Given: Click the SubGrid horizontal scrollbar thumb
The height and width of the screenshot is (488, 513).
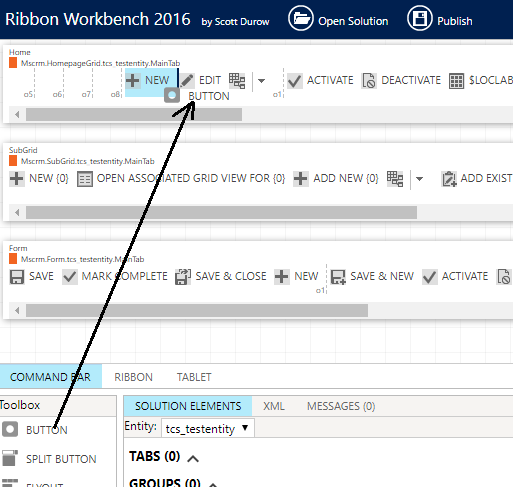Looking at the screenshot, I should tap(221, 213).
